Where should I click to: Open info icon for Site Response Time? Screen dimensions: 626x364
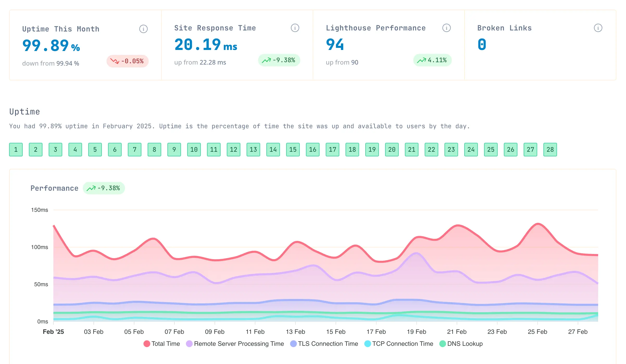click(295, 28)
